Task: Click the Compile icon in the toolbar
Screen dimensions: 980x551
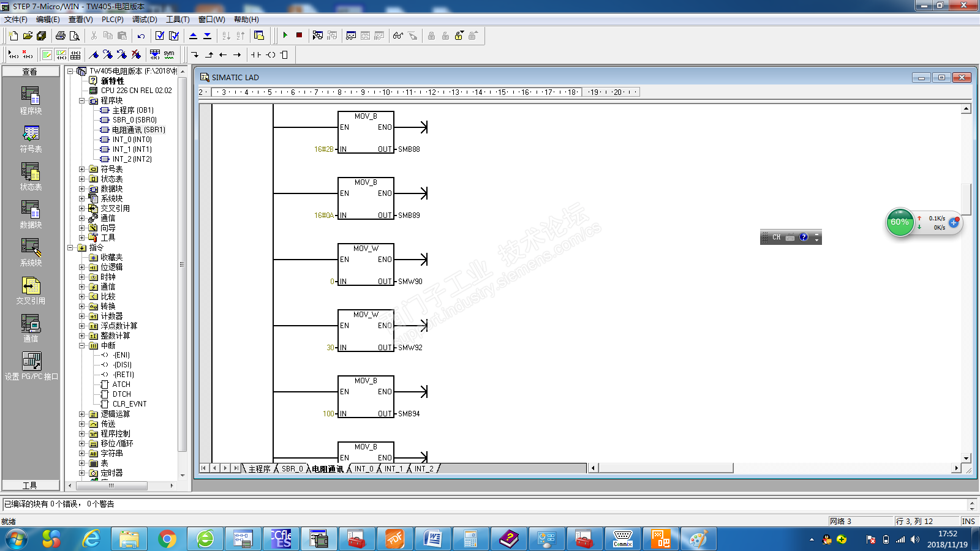Action: pyautogui.click(x=160, y=36)
